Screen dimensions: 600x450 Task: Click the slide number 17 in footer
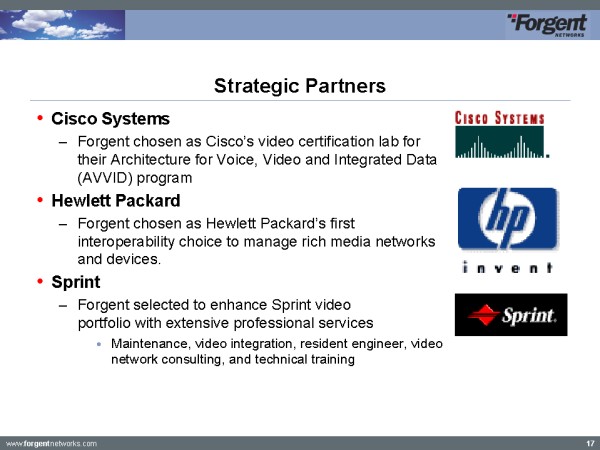point(589,442)
